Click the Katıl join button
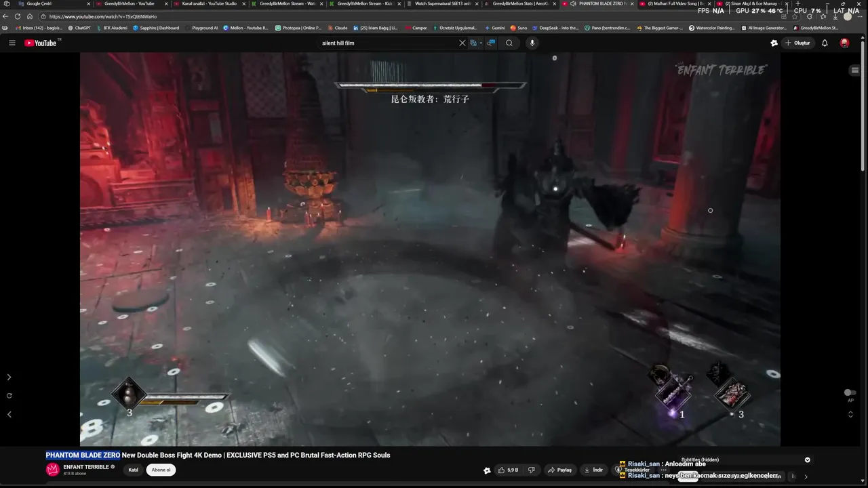 pyautogui.click(x=134, y=470)
